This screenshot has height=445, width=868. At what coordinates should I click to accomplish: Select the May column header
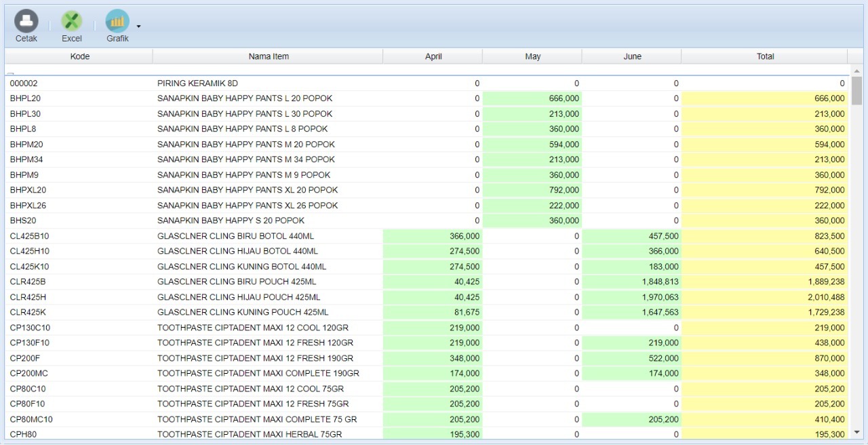click(532, 56)
